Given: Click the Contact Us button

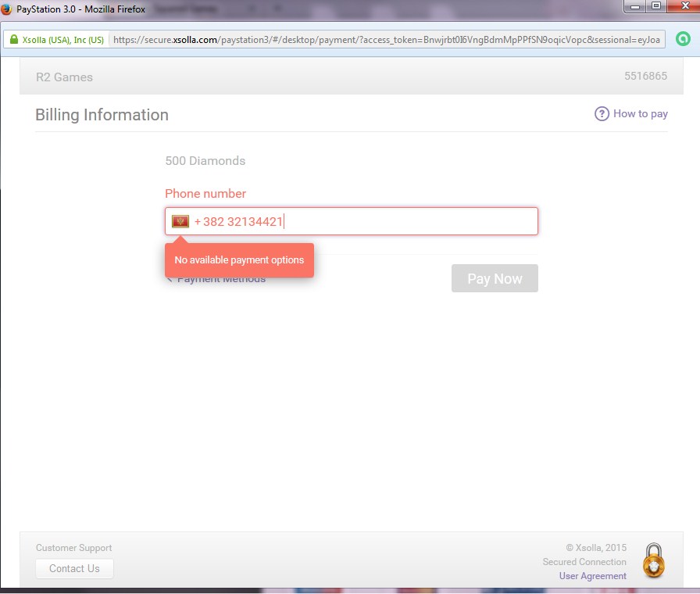Looking at the screenshot, I should (74, 569).
